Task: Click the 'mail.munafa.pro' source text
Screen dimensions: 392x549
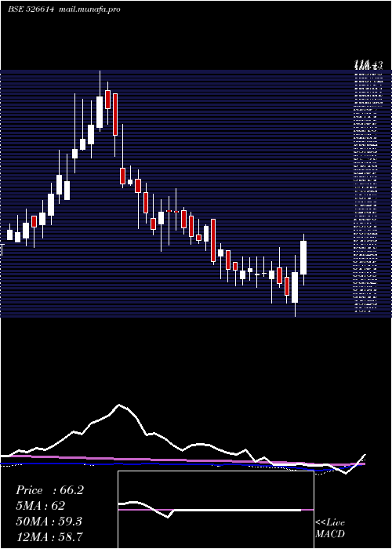Action: [x=90, y=9]
